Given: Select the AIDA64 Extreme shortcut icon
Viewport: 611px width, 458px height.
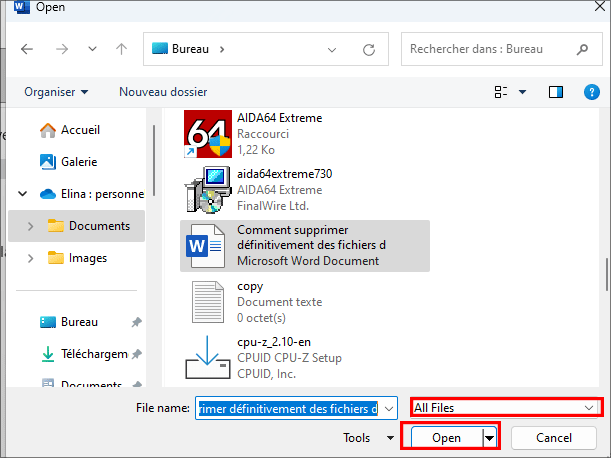Looking at the screenshot, I should pos(207,134).
